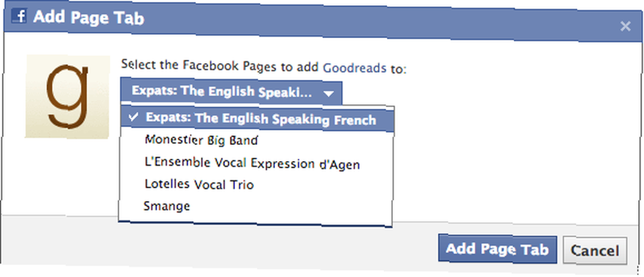This screenshot has height=277, width=644.
Task: Click the Facebook logo in title bar
Action: pyautogui.click(x=19, y=17)
